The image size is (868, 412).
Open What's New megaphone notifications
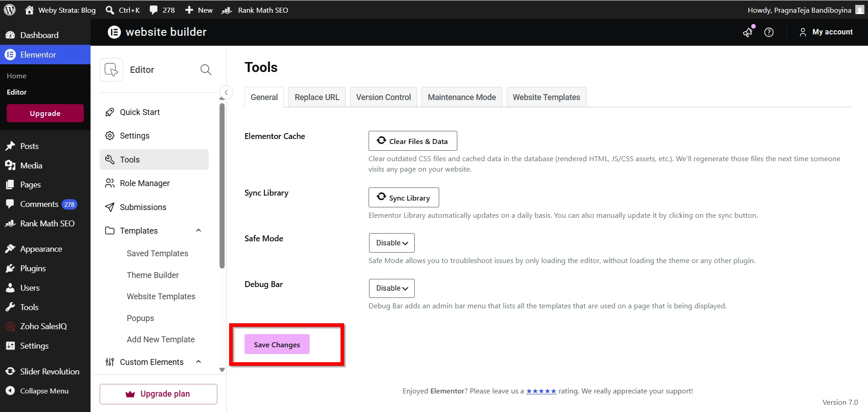pos(748,32)
